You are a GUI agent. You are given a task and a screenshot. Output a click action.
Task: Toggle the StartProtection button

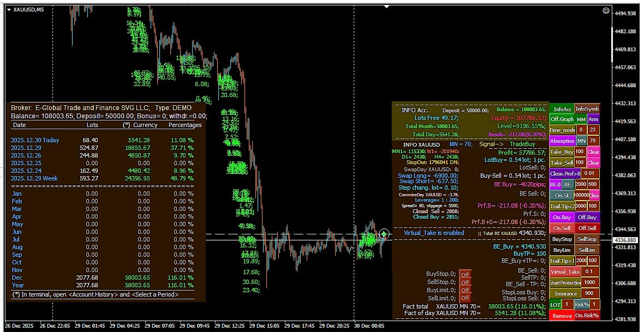click(565, 282)
